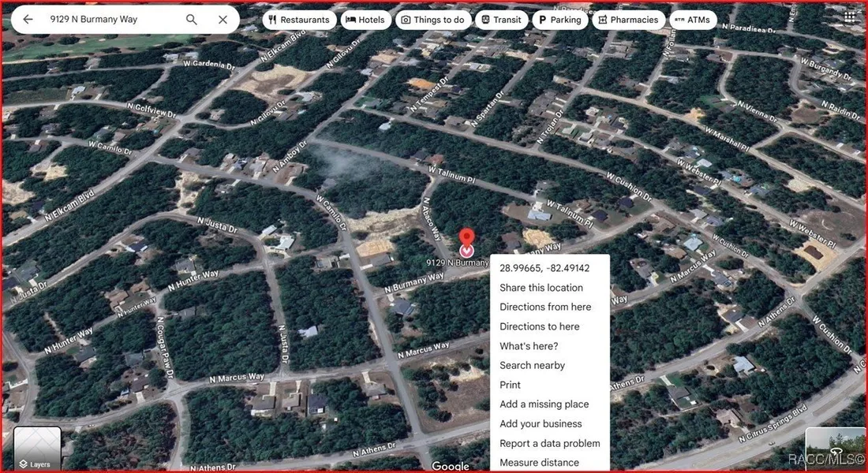
Task: Select the Hotels category chip
Action: coord(365,20)
